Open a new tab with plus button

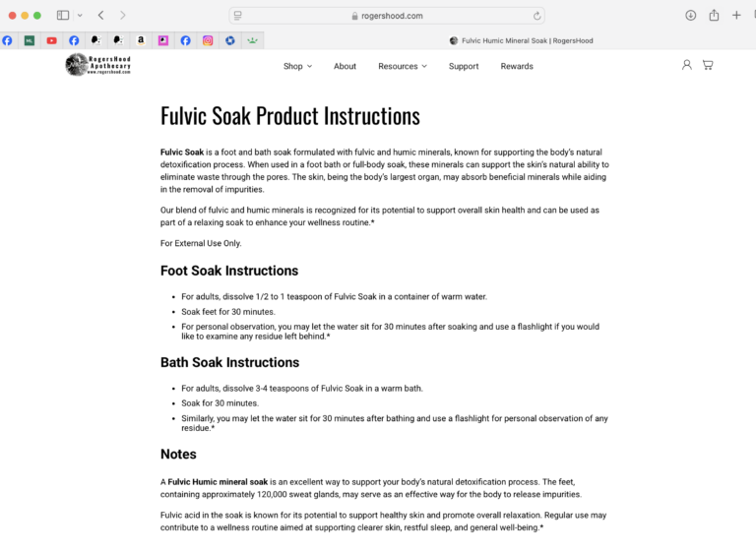(x=736, y=16)
